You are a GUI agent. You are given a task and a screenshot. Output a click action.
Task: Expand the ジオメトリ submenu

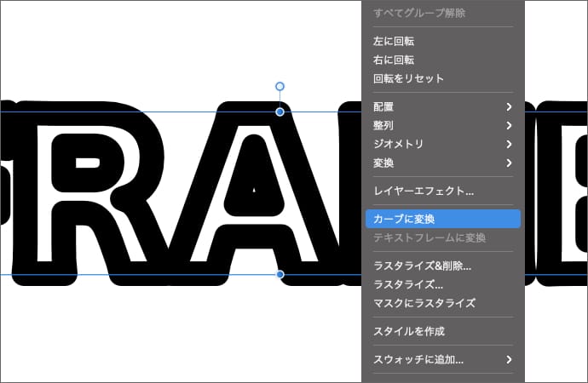click(442, 144)
